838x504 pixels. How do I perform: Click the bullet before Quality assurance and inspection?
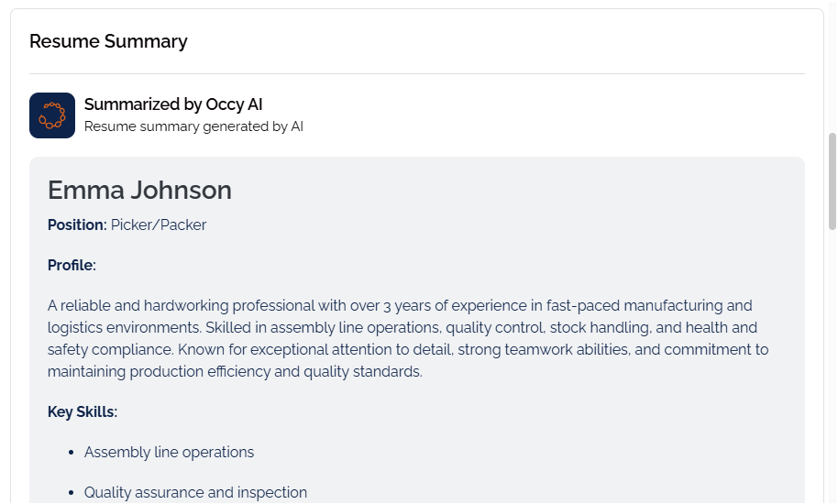[71, 493]
